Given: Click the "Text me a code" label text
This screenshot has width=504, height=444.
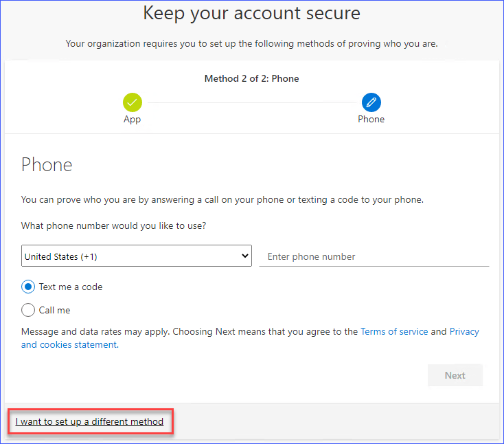Looking at the screenshot, I should 71,287.
